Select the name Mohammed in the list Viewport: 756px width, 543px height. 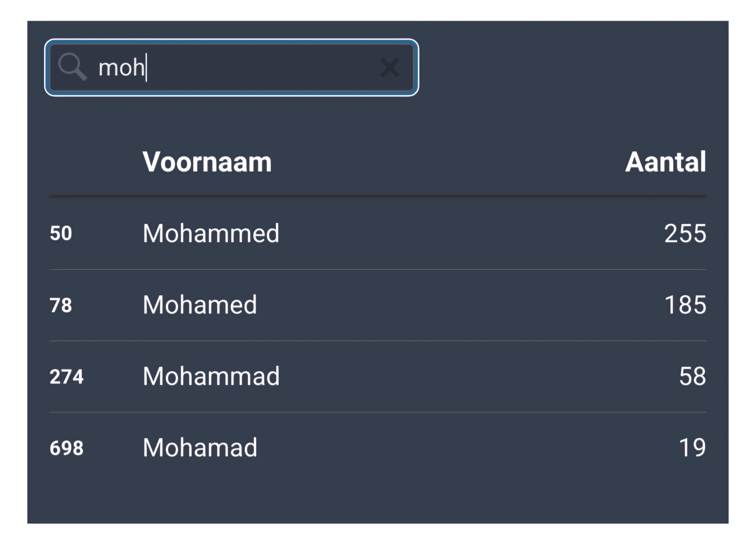[x=211, y=233]
